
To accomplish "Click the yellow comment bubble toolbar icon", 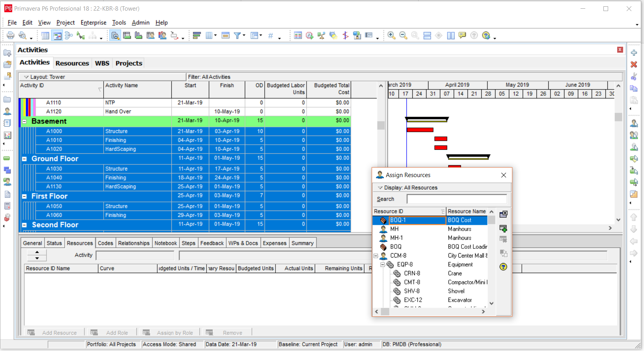I will pyautogui.click(x=462, y=36).
